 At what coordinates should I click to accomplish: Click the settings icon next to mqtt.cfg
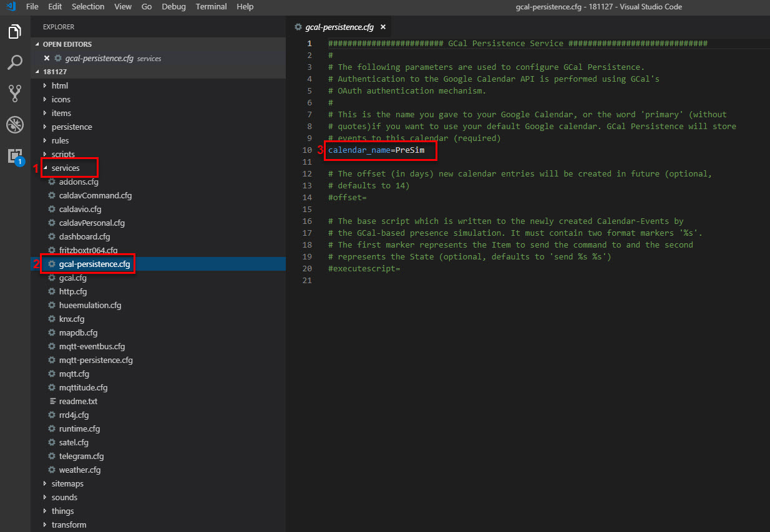51,374
